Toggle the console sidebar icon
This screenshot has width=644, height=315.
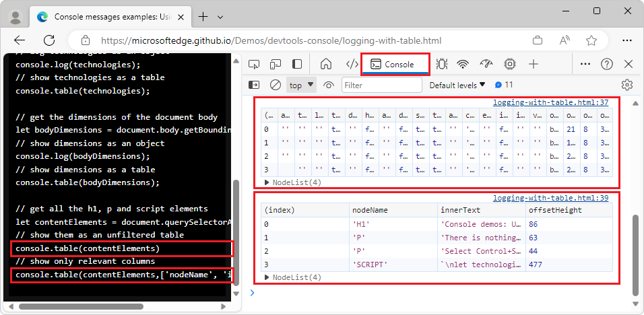pyautogui.click(x=254, y=85)
